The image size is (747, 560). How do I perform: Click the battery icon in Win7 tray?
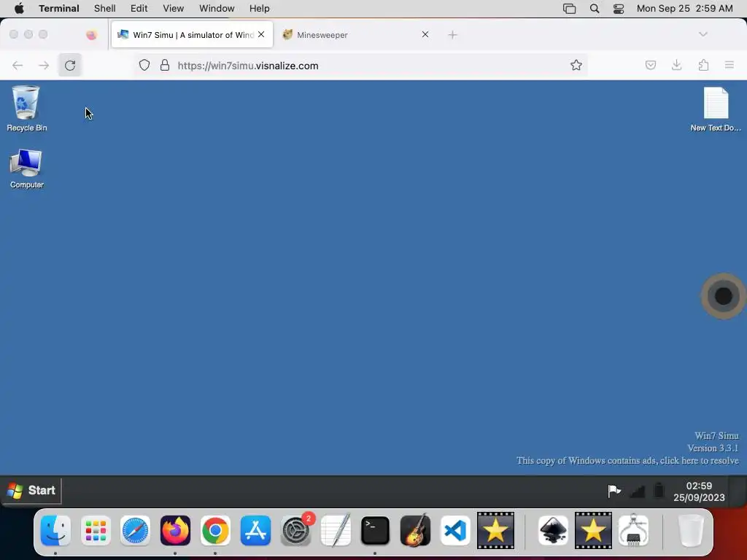click(659, 490)
